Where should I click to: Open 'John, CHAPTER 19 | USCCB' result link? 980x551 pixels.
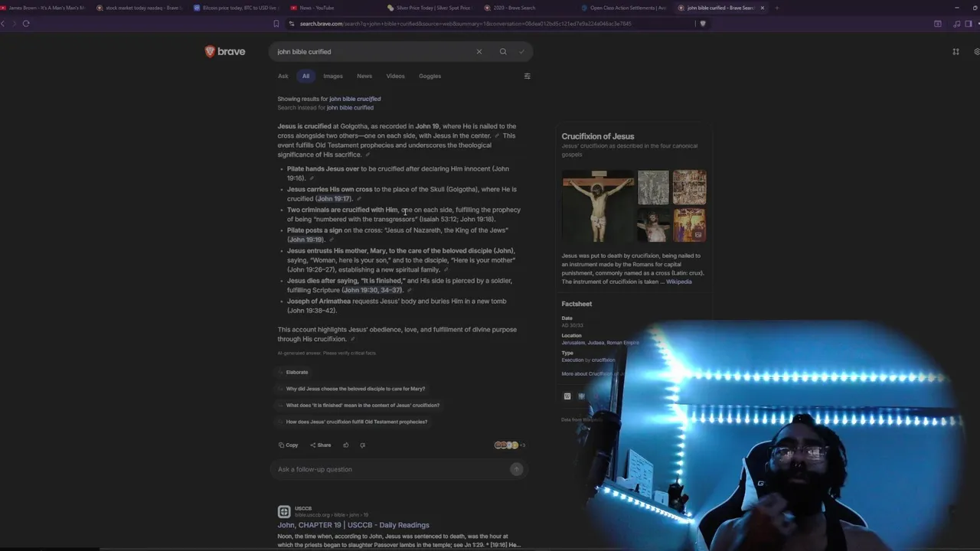point(353,525)
